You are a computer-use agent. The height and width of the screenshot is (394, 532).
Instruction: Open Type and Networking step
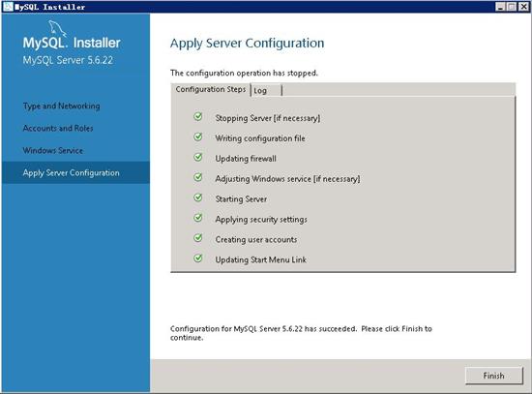[x=61, y=106]
